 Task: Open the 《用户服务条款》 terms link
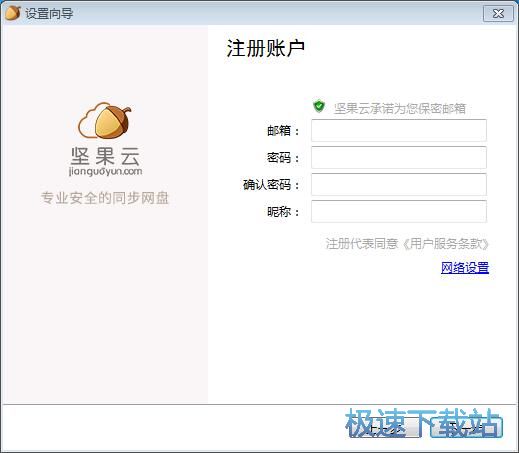coord(445,244)
